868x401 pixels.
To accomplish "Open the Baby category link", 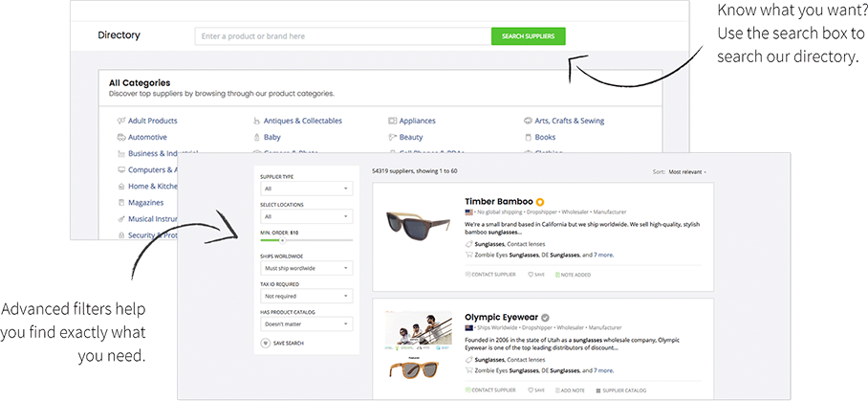I will 271,138.
